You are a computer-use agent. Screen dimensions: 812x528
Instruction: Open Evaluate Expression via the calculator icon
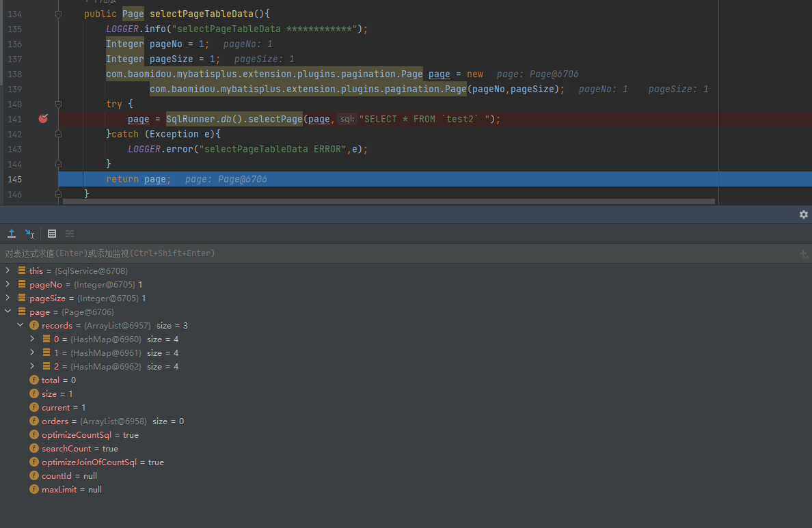tap(52, 234)
